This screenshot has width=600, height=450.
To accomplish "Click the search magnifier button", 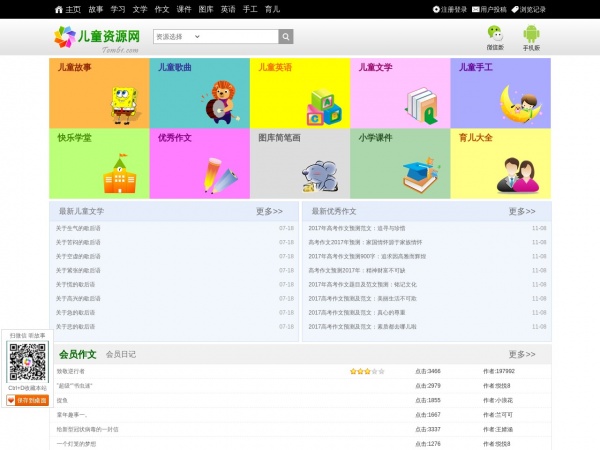I will [286, 37].
